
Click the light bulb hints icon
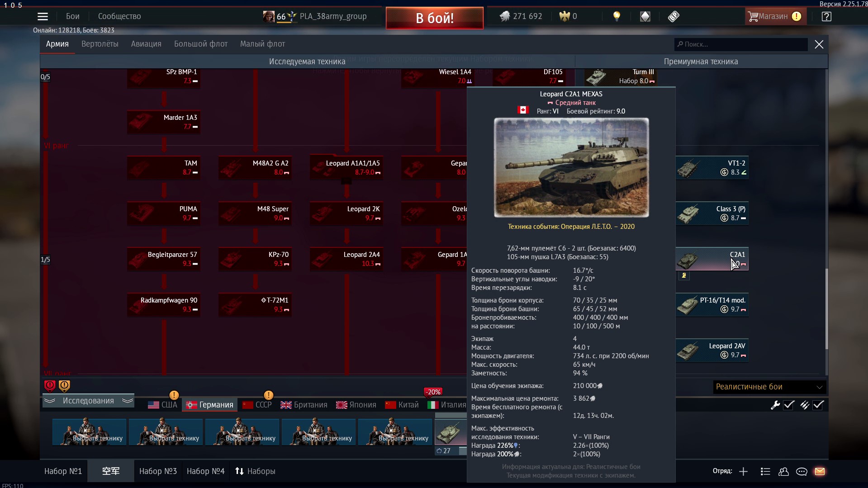[617, 16]
